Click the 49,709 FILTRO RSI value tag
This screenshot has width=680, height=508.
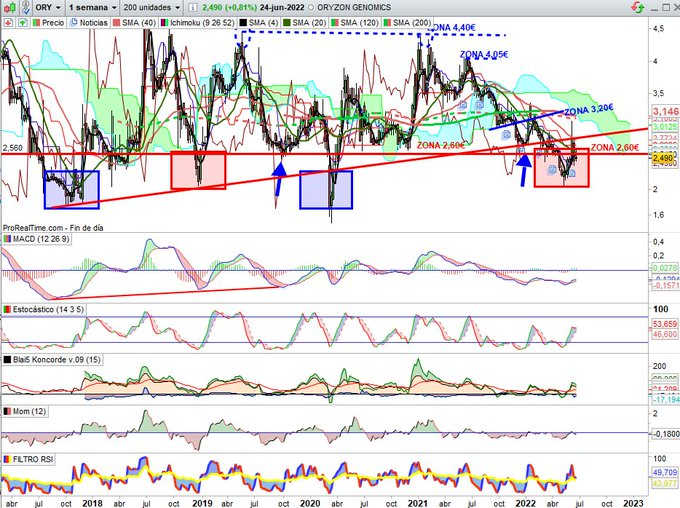pos(665,472)
